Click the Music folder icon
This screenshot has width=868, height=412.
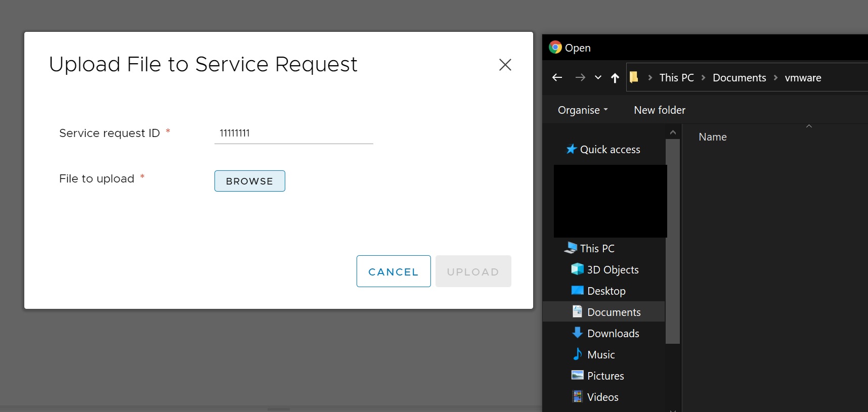(577, 354)
